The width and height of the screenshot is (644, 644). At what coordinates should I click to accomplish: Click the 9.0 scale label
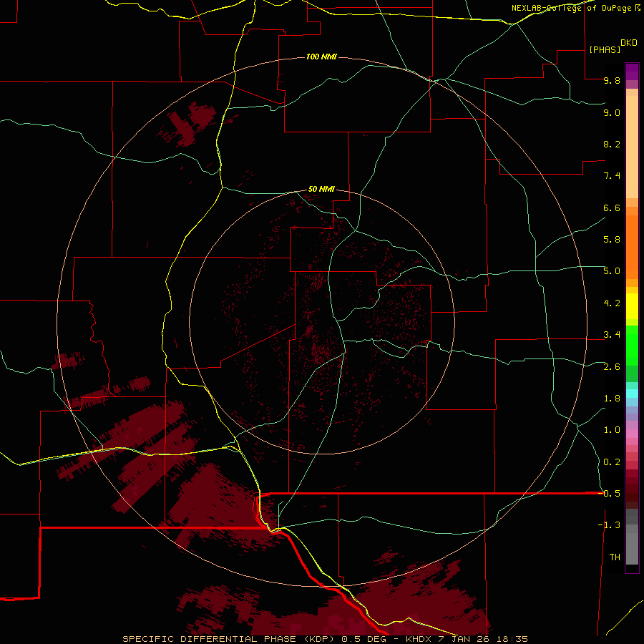612,112
